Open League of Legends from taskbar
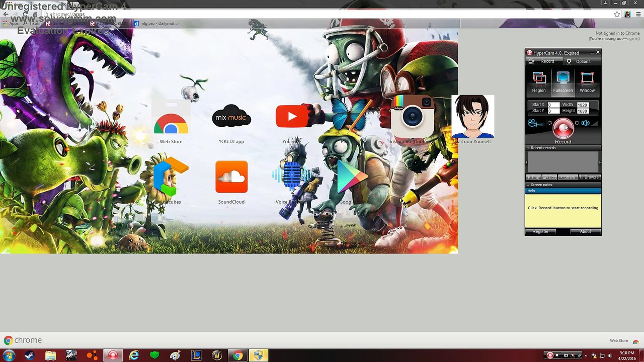 (196, 355)
